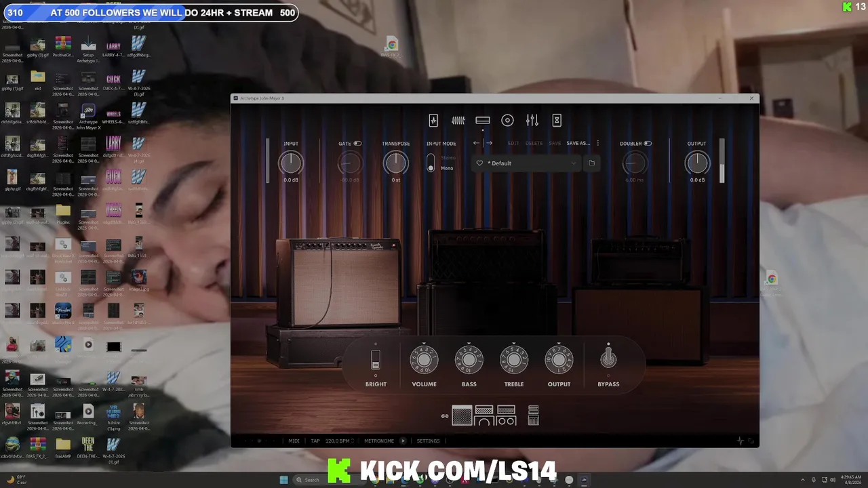Click the Save preset button
The width and height of the screenshot is (868, 488).
pyautogui.click(x=555, y=144)
